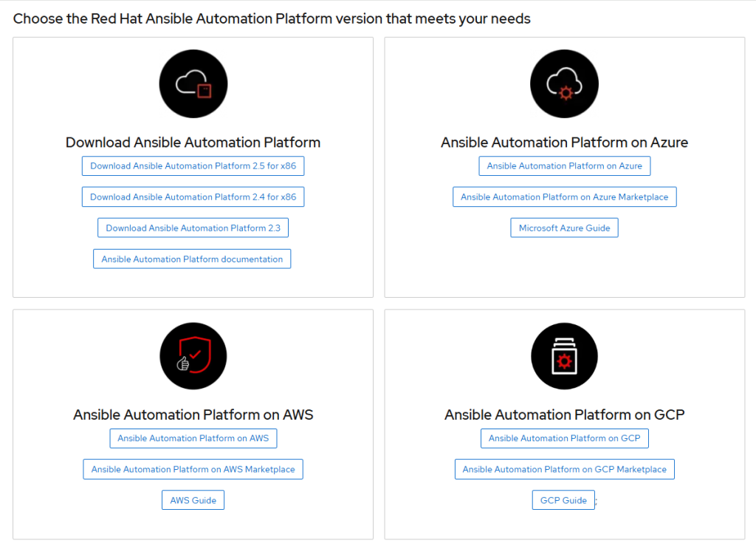
Task: Open the AWS Guide
Action: click(193, 500)
